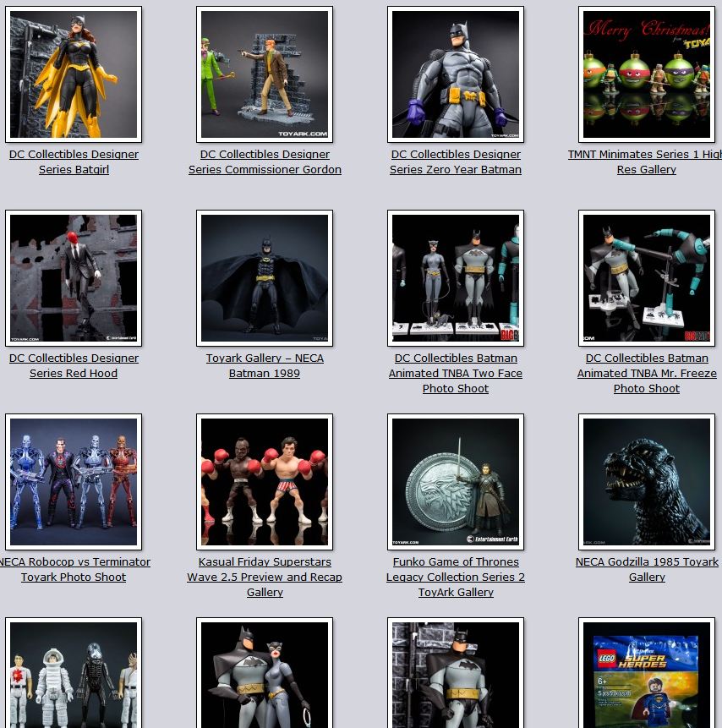The height and width of the screenshot is (728, 722).
Task: Open the Kasual Friday Superstars Wave 2.5 link
Action: pyautogui.click(x=265, y=577)
